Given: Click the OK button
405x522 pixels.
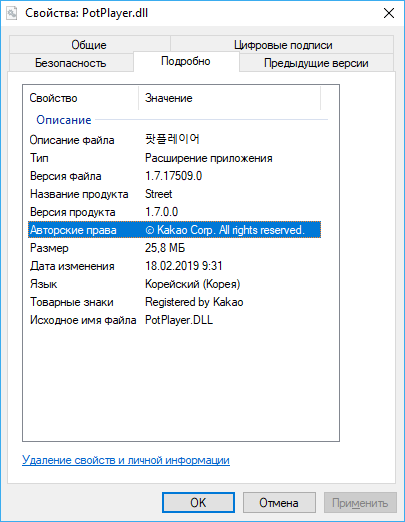Looking at the screenshot, I should tap(198, 502).
